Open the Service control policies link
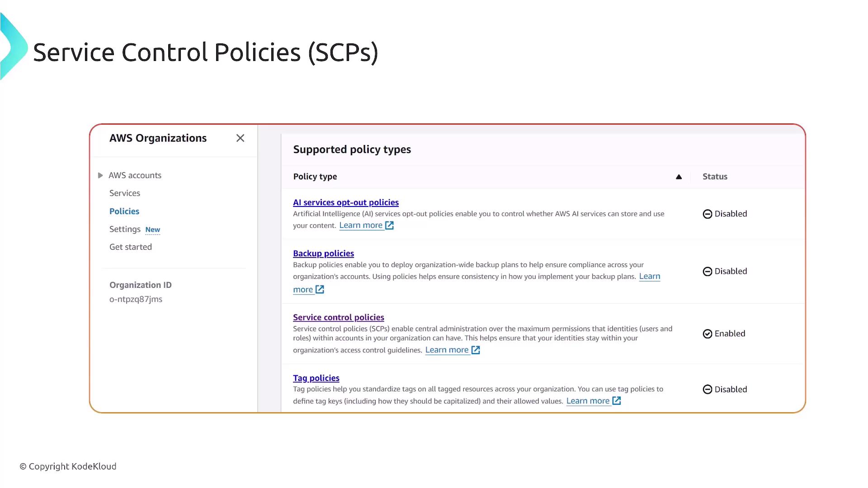 click(339, 317)
